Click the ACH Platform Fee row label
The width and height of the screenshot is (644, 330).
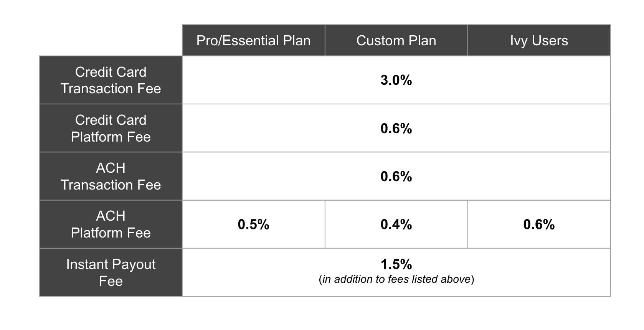(111, 224)
